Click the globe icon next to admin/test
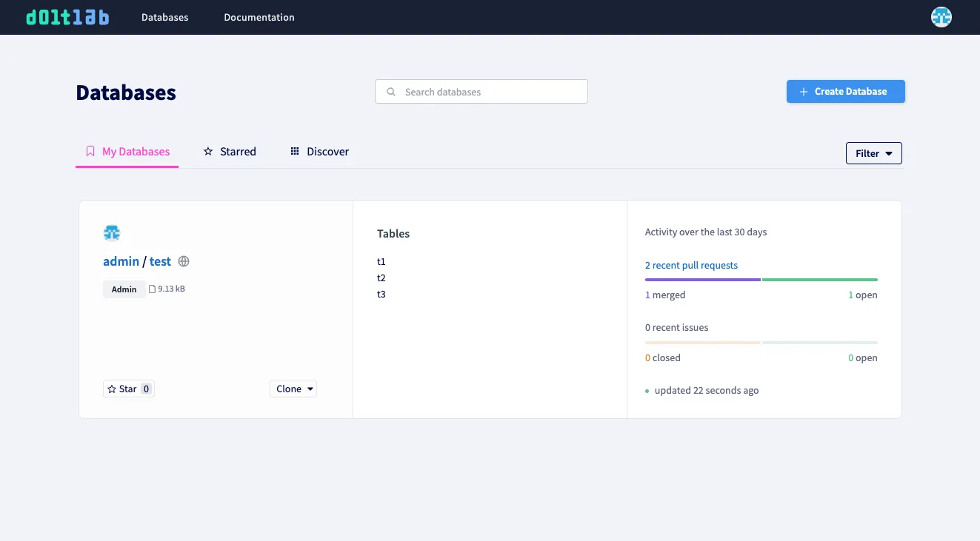This screenshot has width=980, height=541. (183, 261)
